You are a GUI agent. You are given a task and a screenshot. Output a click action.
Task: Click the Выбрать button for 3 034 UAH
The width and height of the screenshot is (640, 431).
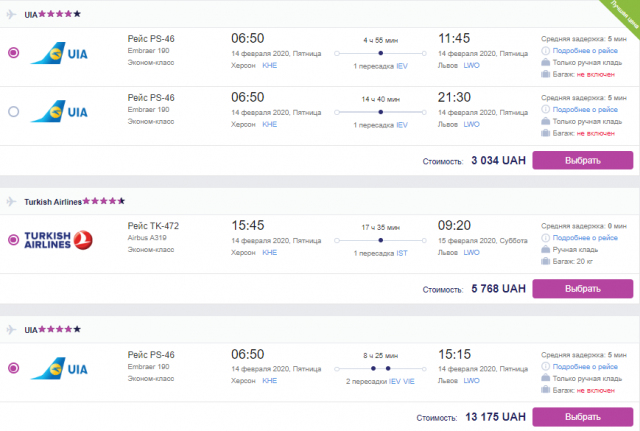pyautogui.click(x=582, y=160)
